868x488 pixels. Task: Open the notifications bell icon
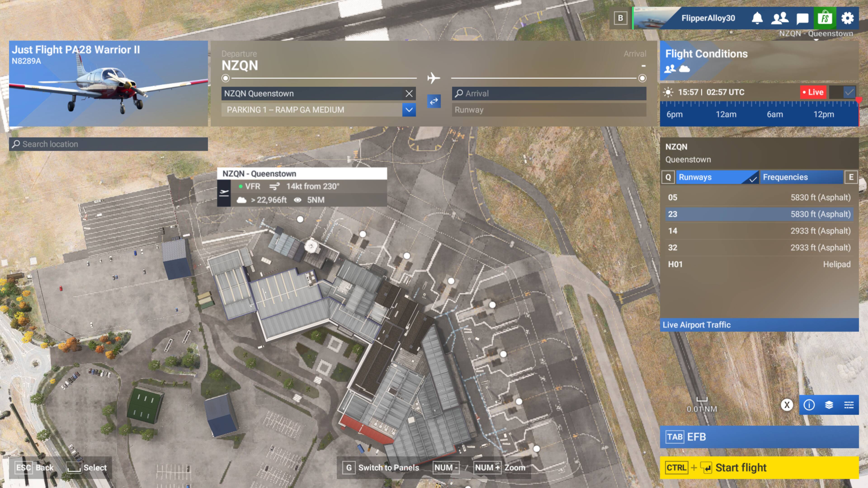tap(757, 18)
